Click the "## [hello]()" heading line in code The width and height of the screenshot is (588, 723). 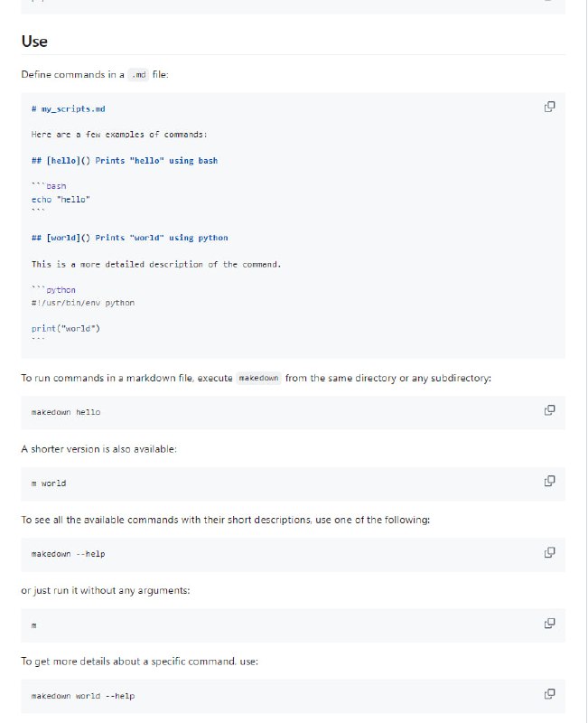(x=124, y=161)
